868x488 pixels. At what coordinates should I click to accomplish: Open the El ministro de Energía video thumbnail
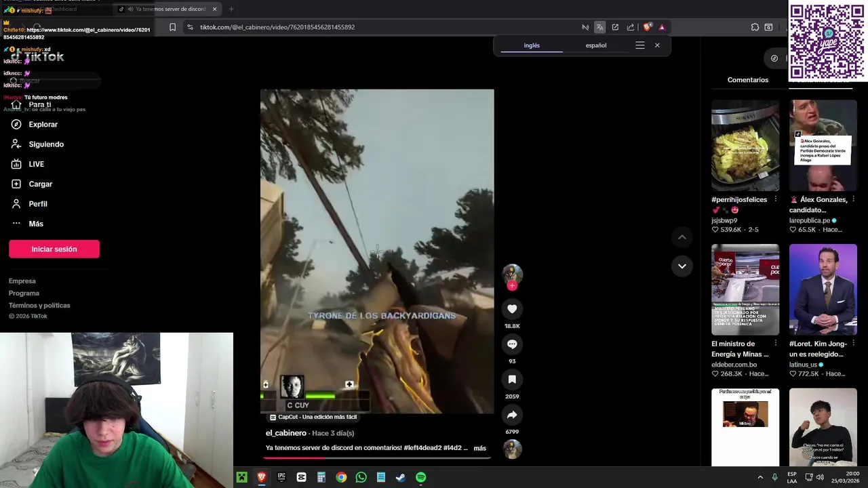tap(745, 289)
